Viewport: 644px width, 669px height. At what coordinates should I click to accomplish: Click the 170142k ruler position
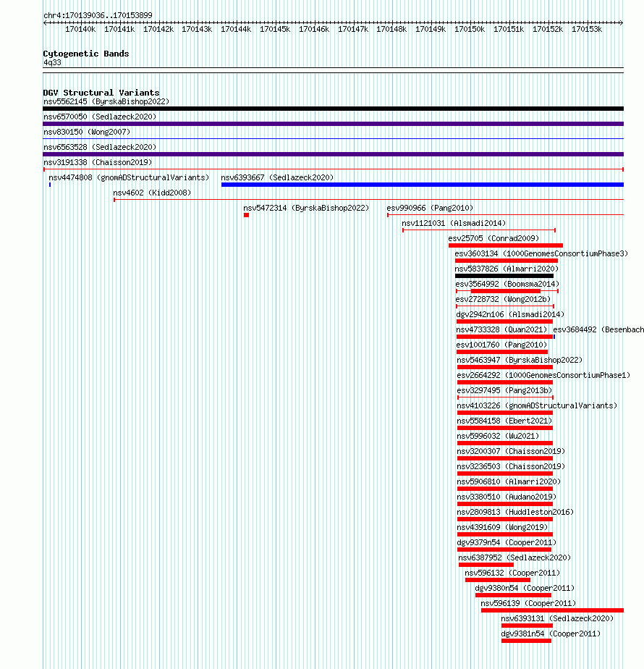(158, 30)
